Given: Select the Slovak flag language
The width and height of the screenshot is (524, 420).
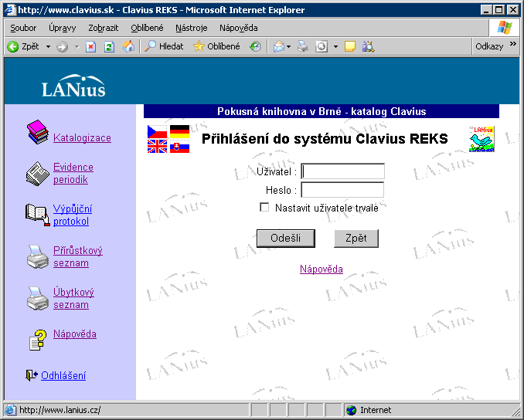Looking at the screenshot, I should click(180, 146).
